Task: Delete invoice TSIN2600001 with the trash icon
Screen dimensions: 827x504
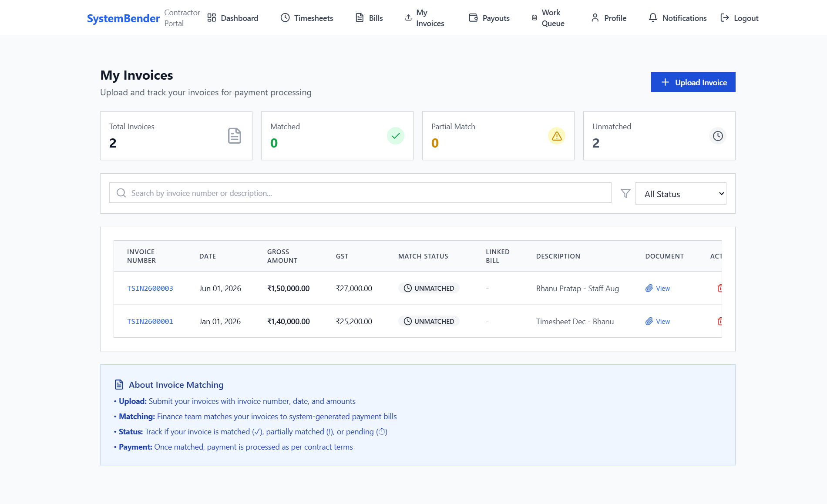Action: 720,321
